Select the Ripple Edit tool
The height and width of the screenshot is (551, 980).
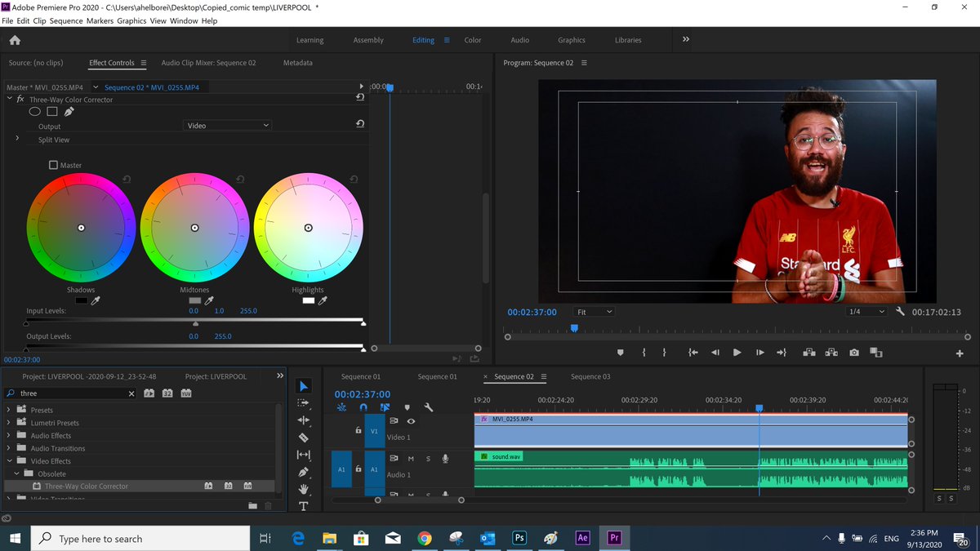coord(303,420)
